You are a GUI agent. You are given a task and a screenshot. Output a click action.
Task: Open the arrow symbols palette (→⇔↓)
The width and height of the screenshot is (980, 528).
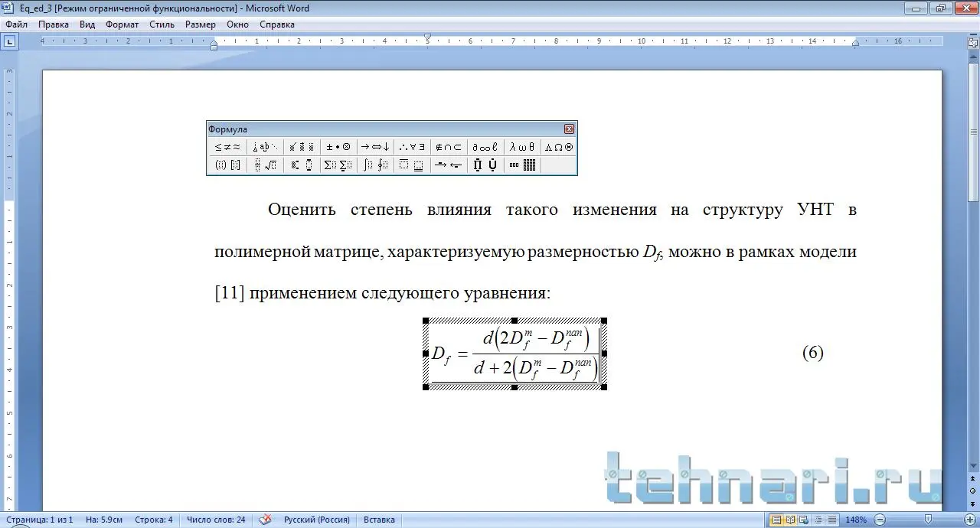(375, 147)
